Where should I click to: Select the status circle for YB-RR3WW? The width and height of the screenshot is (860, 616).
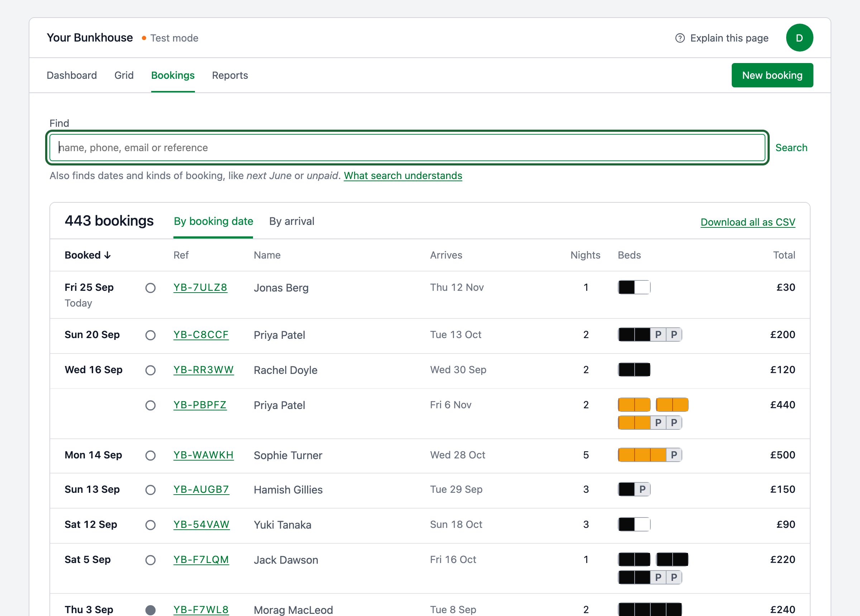(x=150, y=370)
